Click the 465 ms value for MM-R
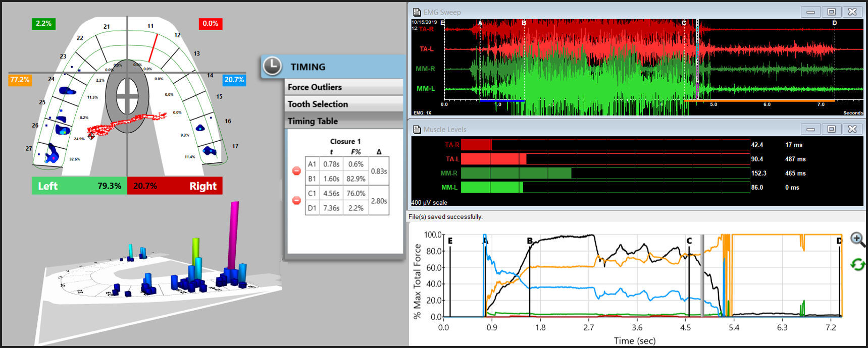Image resolution: width=868 pixels, height=348 pixels. pyautogui.click(x=795, y=173)
